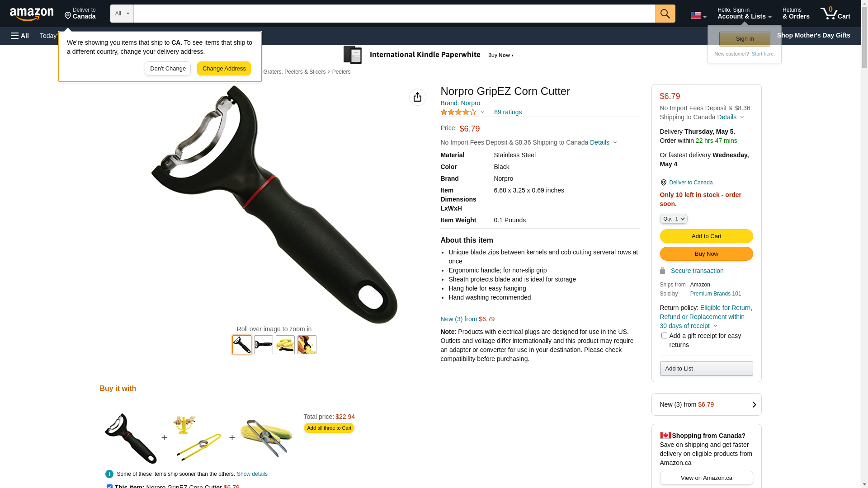This screenshot has height=488, width=868.
Task: Uncheck the This item checkbox
Action: coord(109,486)
